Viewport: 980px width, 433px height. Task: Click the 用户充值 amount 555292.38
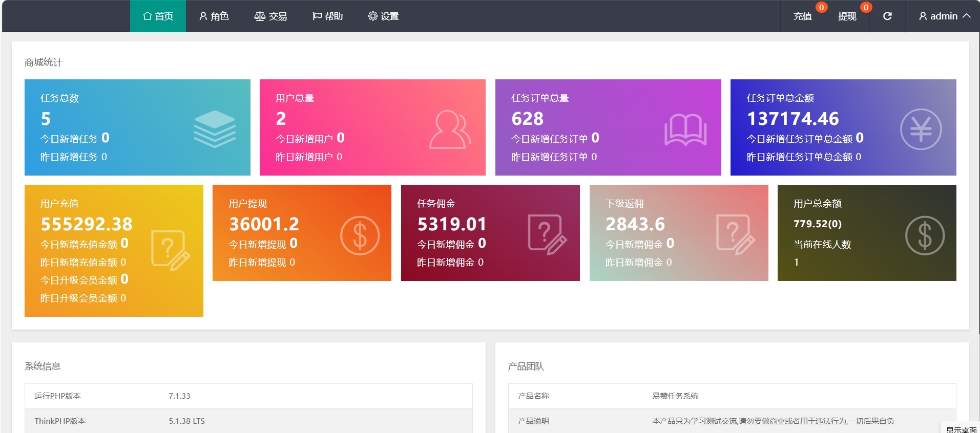[87, 224]
